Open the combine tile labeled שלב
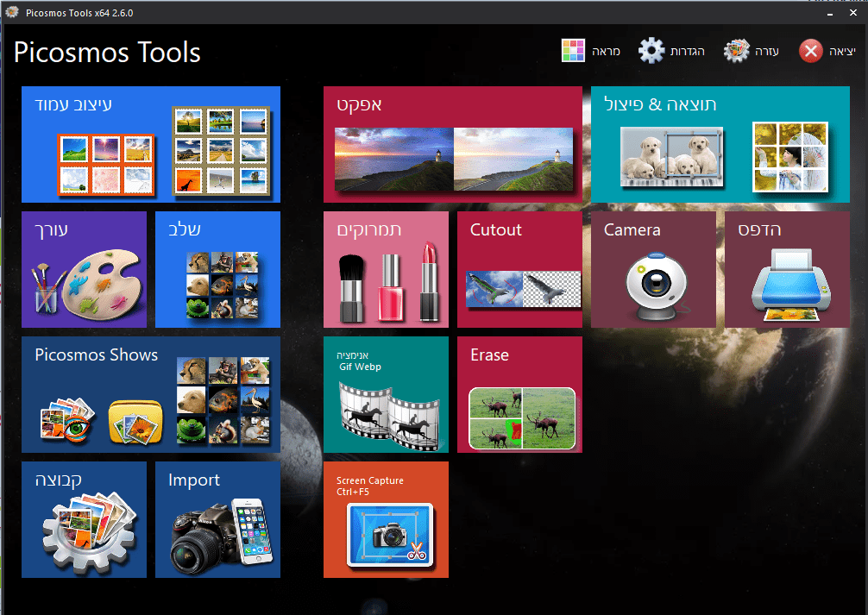The height and width of the screenshot is (615, 868). (217, 270)
